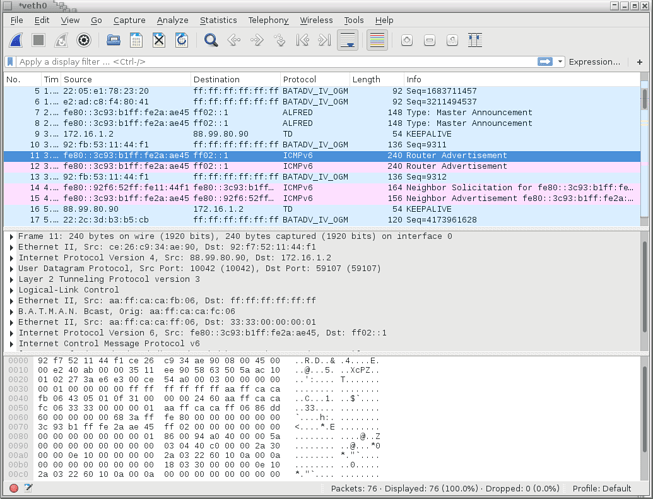653x499 pixels.
Task: Sort by the Info column header
Action: pos(522,80)
